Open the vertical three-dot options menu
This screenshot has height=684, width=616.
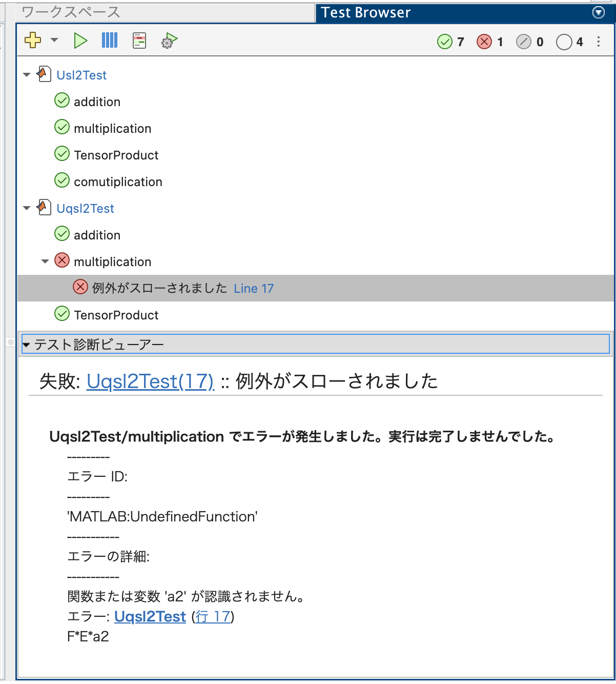pos(599,42)
